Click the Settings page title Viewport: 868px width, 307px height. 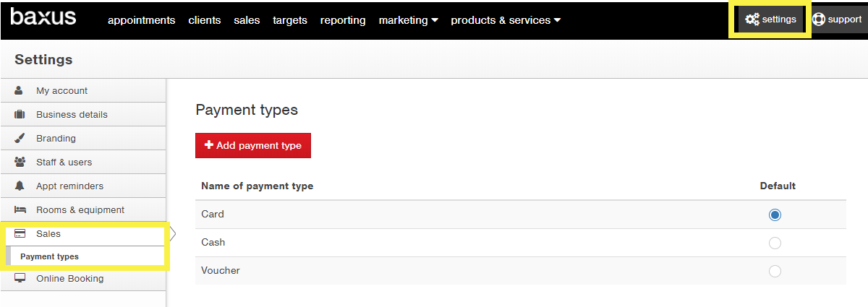(43, 59)
